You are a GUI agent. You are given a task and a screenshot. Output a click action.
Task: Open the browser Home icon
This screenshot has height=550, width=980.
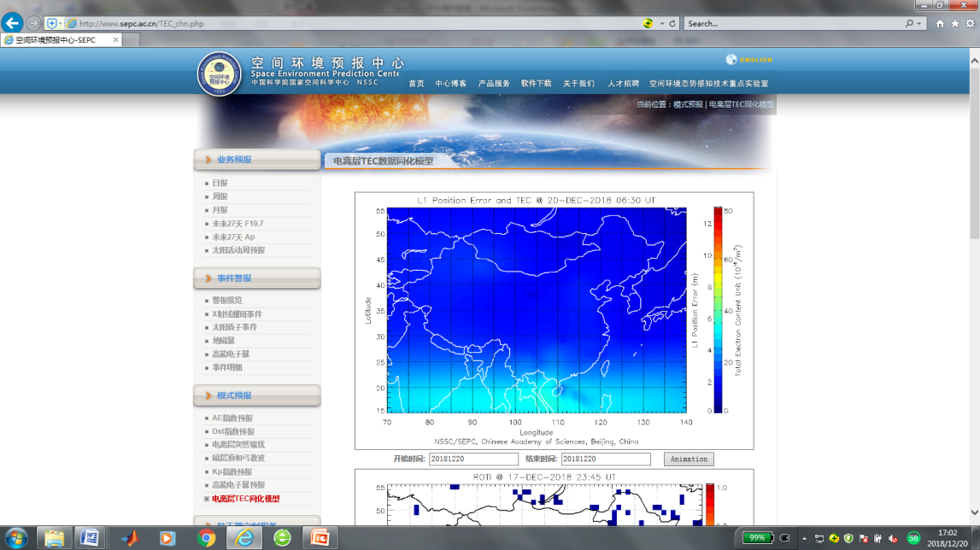940,24
